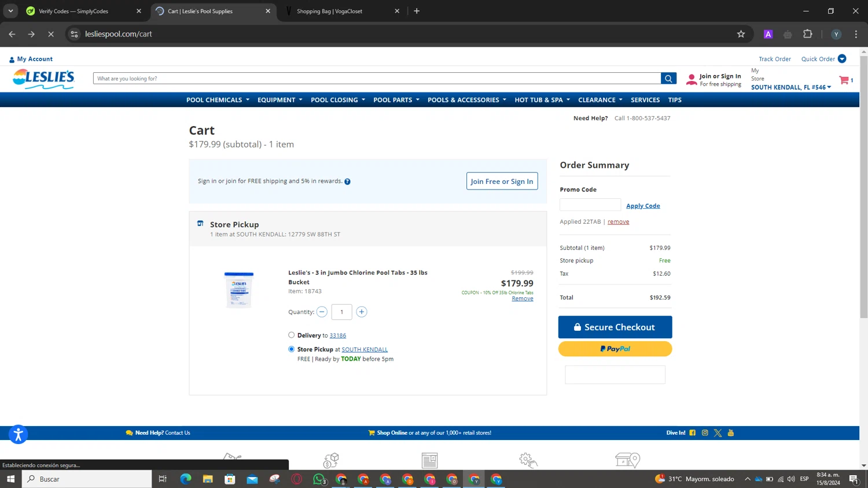Screen dimensions: 868x488
Task: Stop page loading button
Action: pyautogui.click(x=51, y=34)
